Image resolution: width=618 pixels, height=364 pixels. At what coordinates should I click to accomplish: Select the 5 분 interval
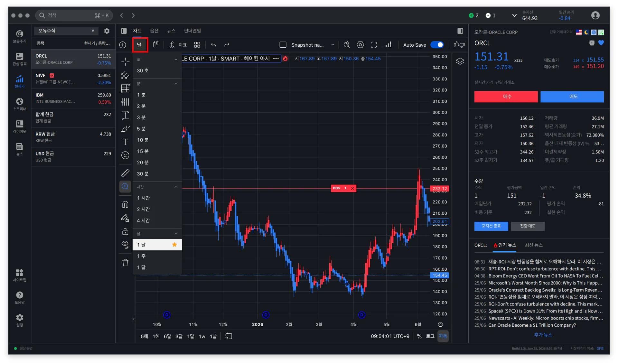pyautogui.click(x=157, y=129)
